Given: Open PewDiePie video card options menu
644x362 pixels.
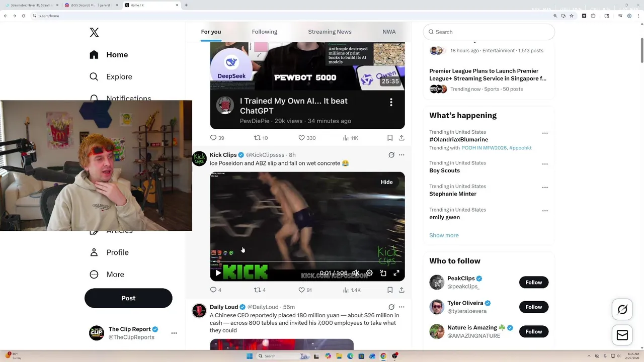Looking at the screenshot, I should [x=391, y=103].
